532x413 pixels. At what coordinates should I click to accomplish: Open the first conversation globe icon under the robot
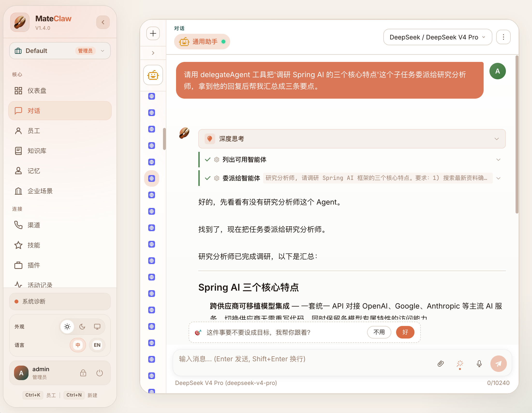(152, 96)
